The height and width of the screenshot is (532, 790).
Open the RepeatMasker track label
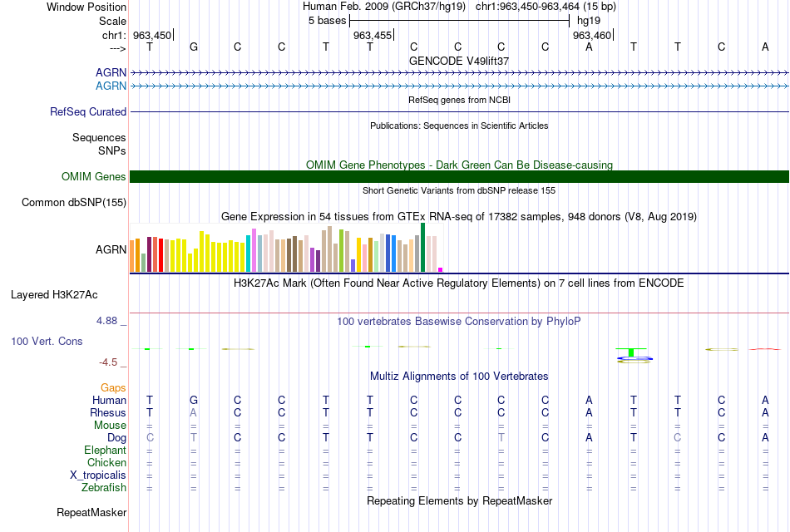coord(91,512)
